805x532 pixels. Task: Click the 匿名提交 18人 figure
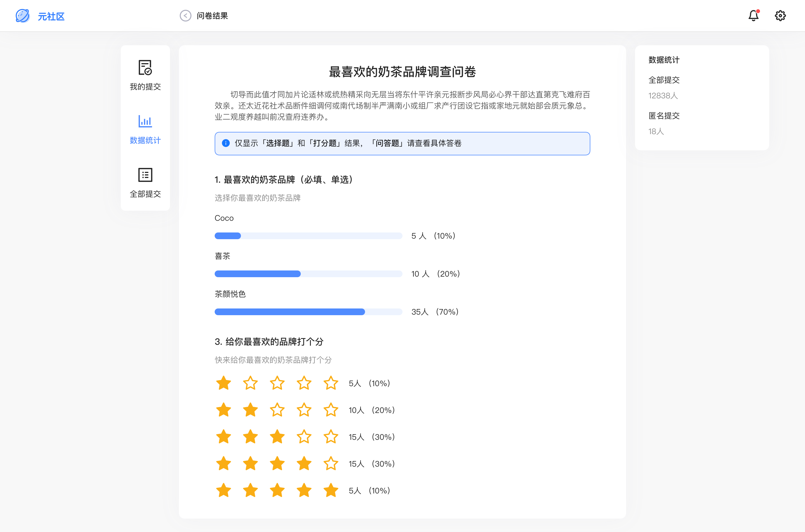pos(656,131)
